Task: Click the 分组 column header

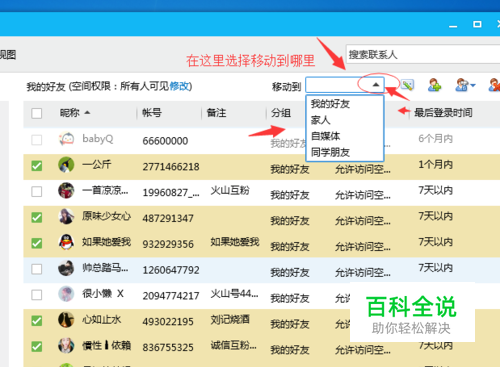Action: [281, 113]
